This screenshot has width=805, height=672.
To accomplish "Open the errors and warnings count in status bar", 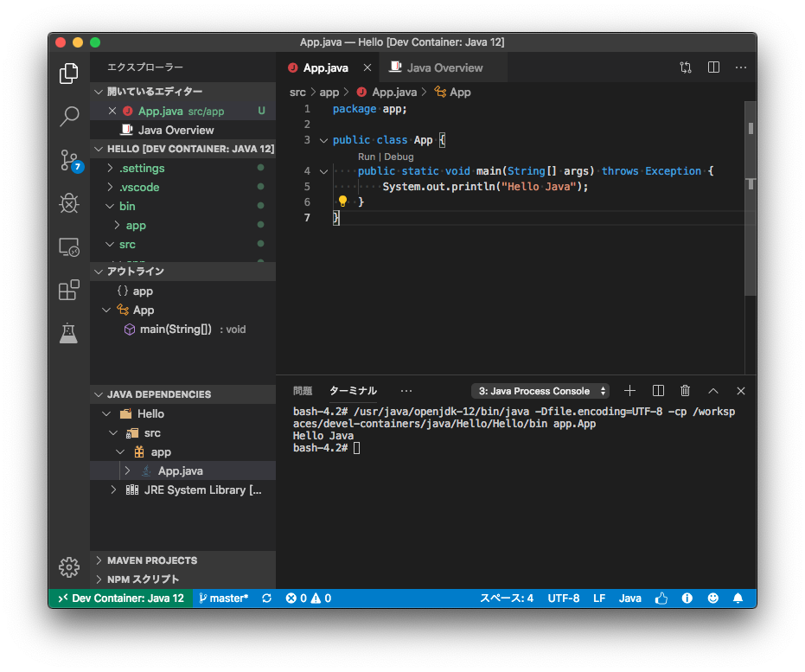I will (309, 598).
